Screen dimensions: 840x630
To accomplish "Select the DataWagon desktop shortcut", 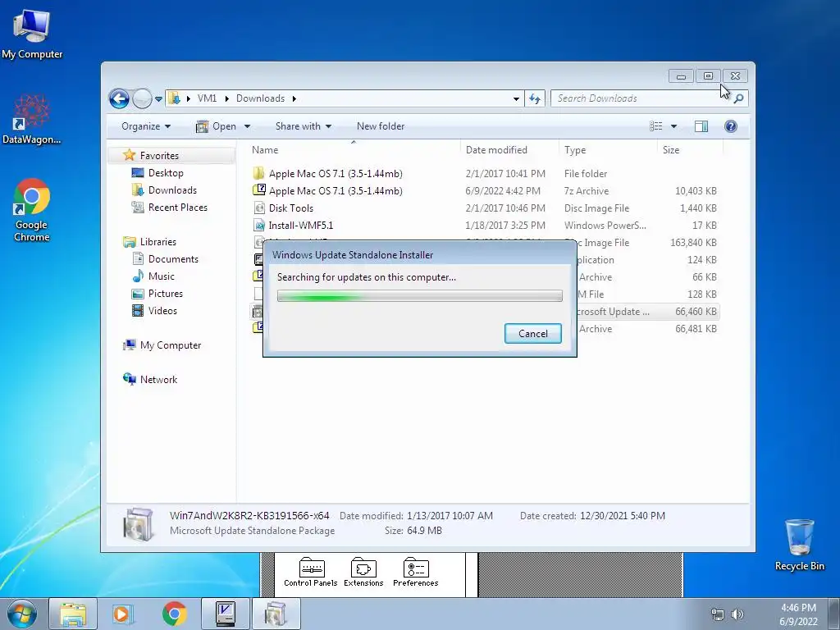I will point(32,119).
